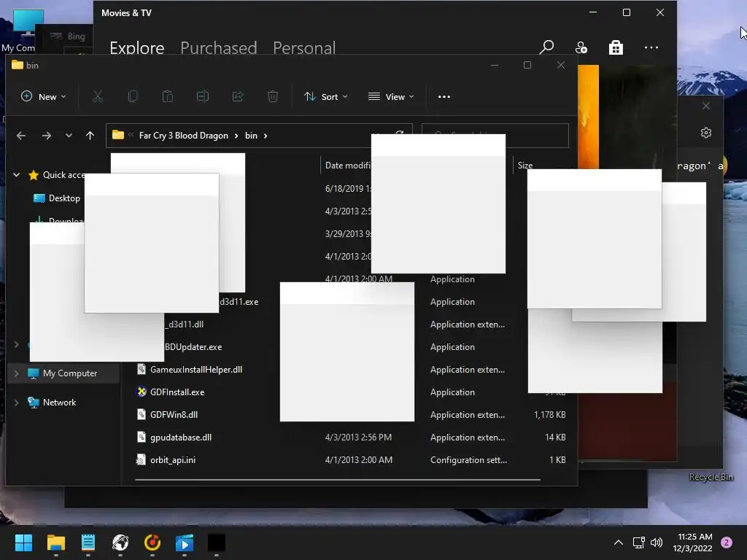Click the 6/18/2019 date modified cell
Viewport: 747px width, 560px height.
click(348, 189)
